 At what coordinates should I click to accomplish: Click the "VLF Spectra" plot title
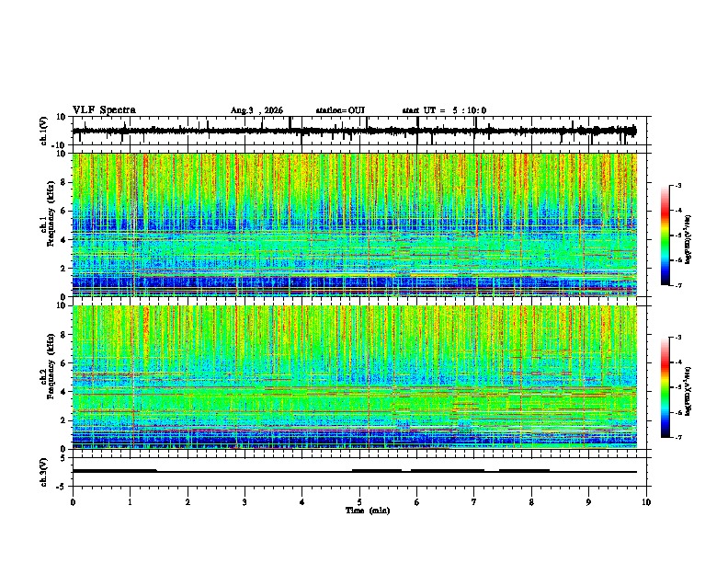[104, 110]
